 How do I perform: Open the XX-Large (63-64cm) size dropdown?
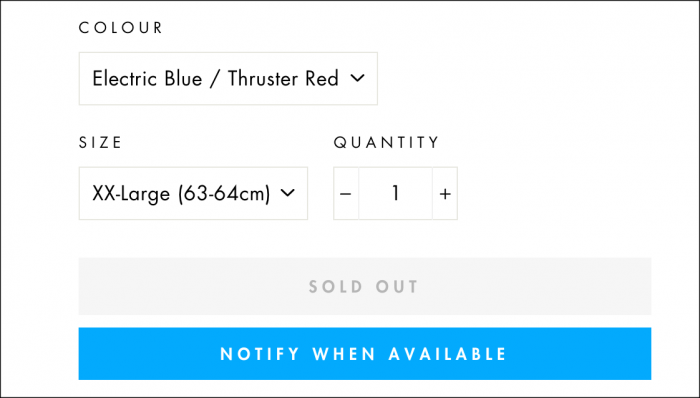coord(193,194)
